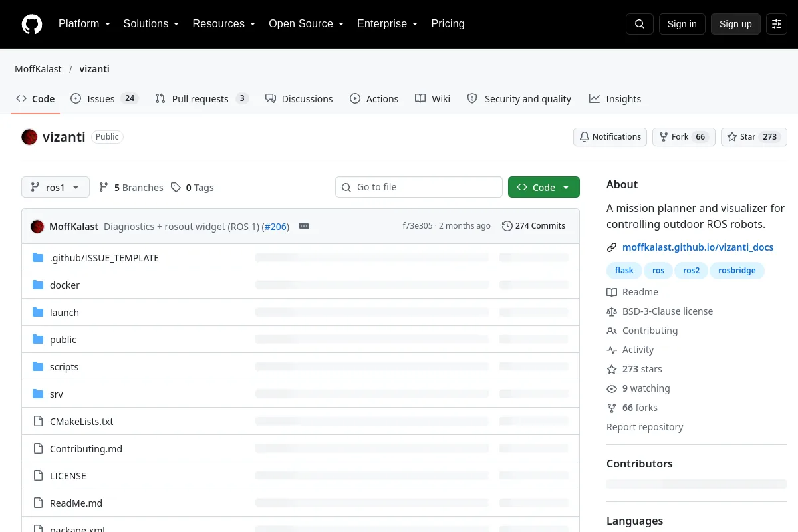Fork the repository with Fork button
798x532 pixels.
[x=684, y=137]
